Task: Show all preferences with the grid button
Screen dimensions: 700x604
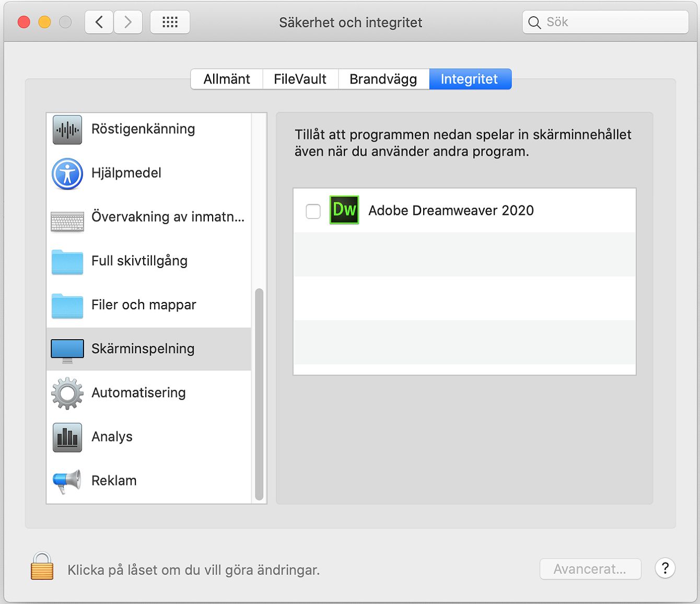Action: point(170,22)
